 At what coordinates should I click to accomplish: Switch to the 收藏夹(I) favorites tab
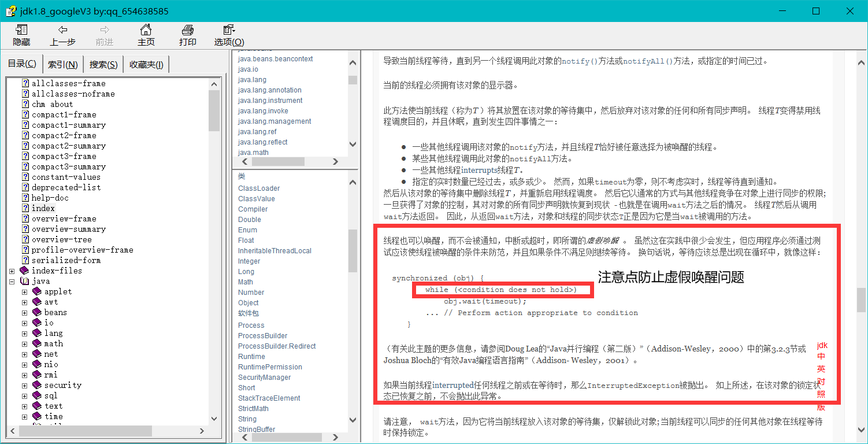(146, 65)
